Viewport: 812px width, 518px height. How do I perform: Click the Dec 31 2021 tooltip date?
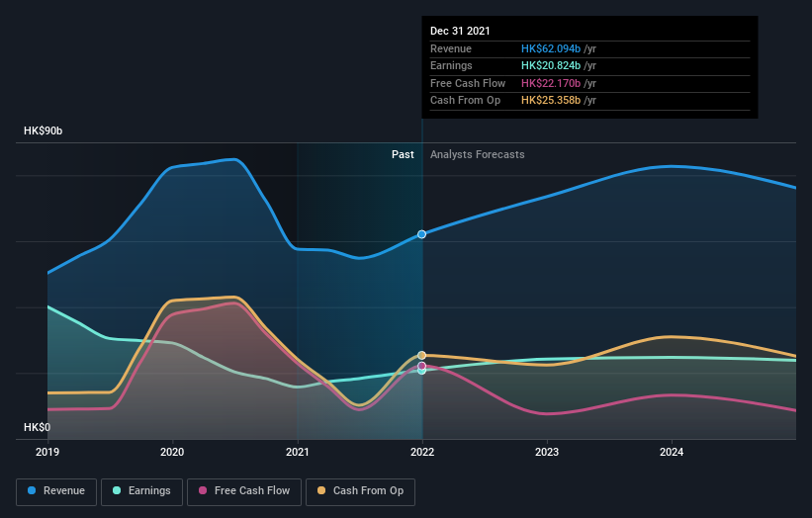(x=460, y=31)
